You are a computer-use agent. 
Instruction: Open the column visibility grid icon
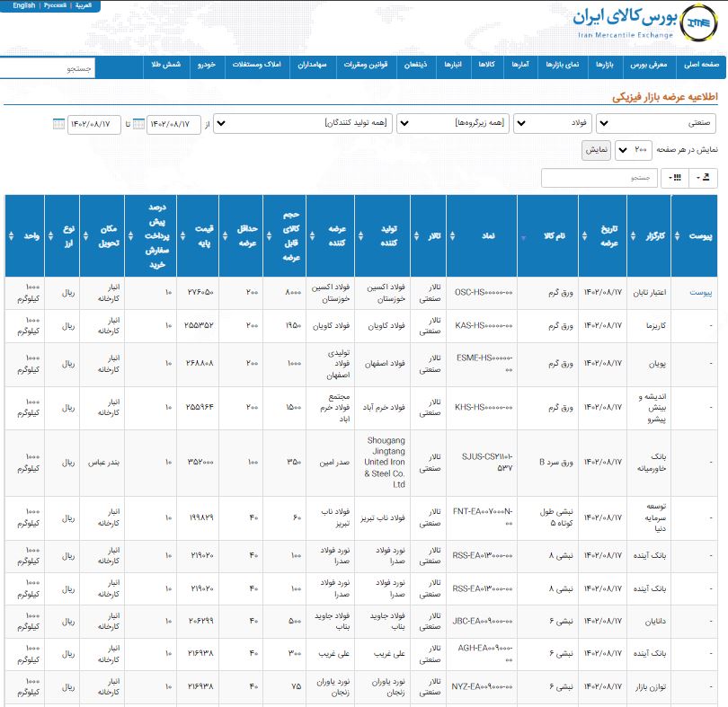675,178
